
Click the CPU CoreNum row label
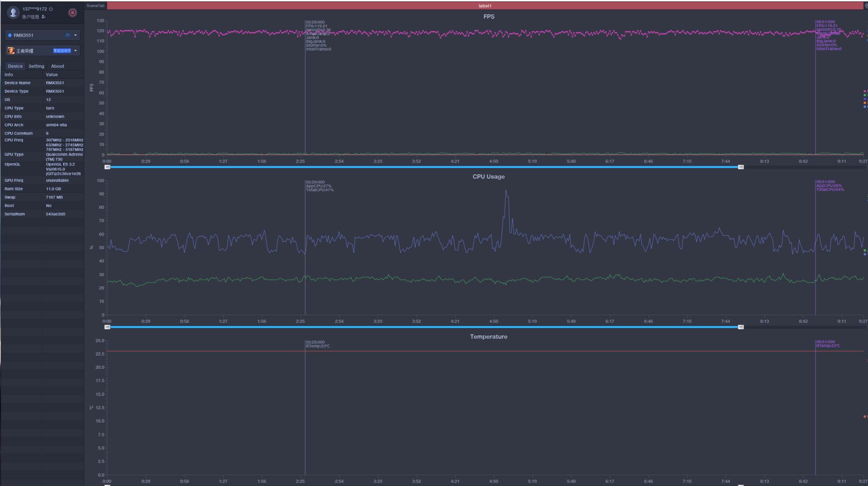[x=19, y=133]
